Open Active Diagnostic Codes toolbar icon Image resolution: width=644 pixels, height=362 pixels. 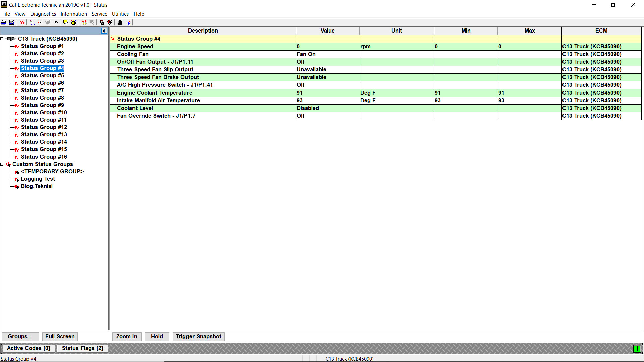point(32,22)
